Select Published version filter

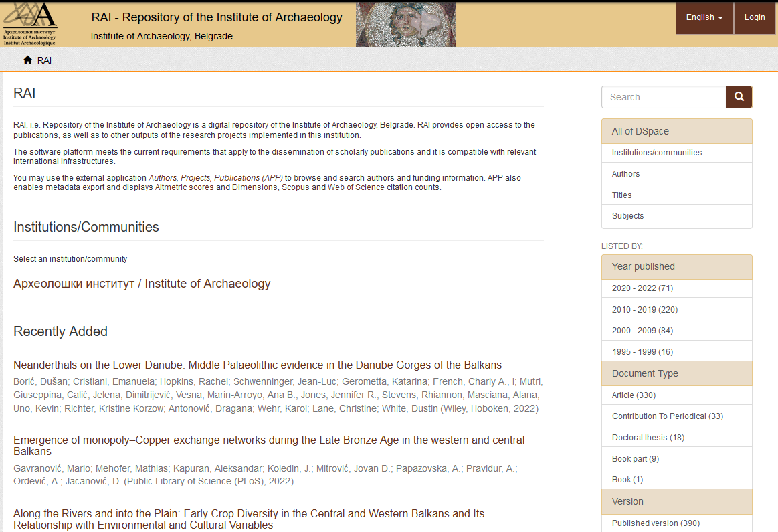(656, 523)
